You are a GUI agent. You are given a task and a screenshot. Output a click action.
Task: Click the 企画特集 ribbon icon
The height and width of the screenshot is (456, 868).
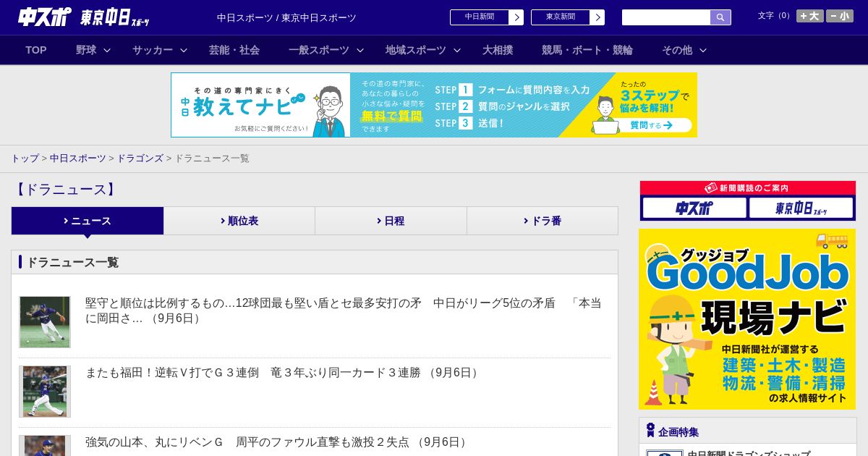(650, 431)
